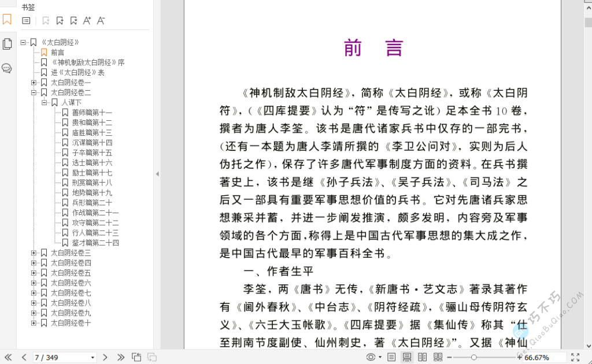Decrease bookmark font size
Viewport: 592px width, 364px height.
click(x=101, y=21)
